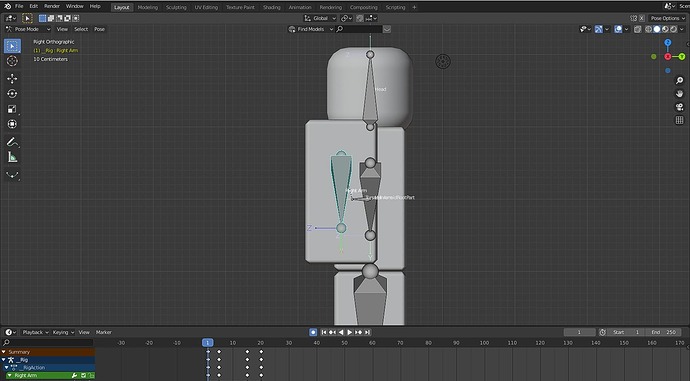
Task: Select the Transform tool
Action: point(12,124)
